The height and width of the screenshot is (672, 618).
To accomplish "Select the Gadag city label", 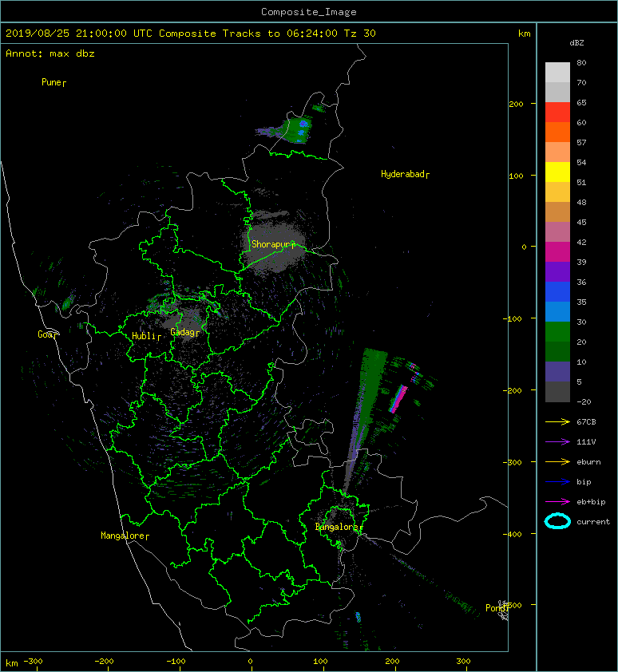I will [x=183, y=332].
